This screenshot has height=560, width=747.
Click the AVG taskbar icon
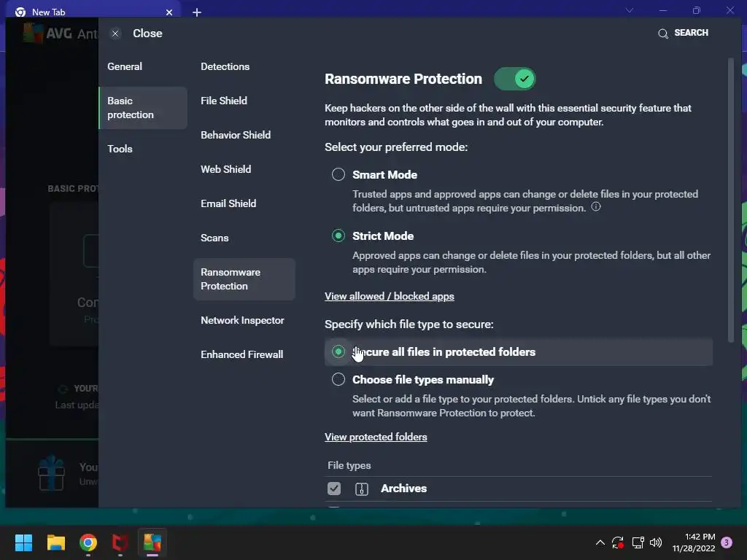point(152,542)
